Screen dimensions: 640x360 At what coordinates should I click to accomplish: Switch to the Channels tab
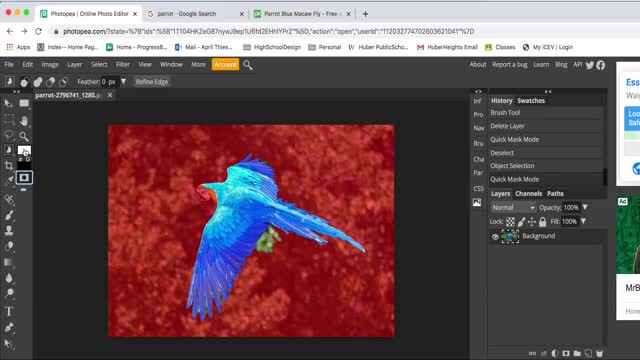point(529,193)
